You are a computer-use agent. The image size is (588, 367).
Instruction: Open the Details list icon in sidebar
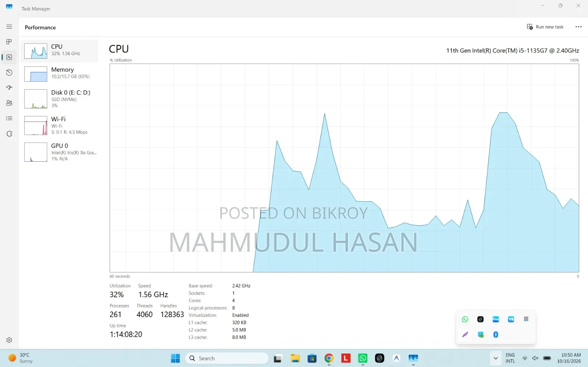pyautogui.click(x=9, y=118)
